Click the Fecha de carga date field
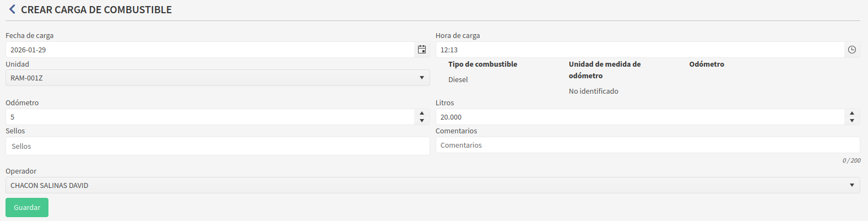This screenshot has height=221, width=868. 209,50
